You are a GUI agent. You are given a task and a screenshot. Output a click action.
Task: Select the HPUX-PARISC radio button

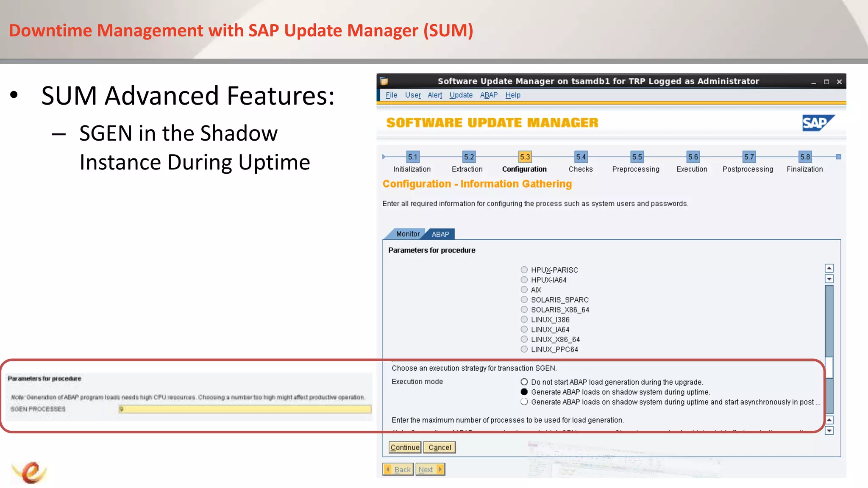point(524,270)
